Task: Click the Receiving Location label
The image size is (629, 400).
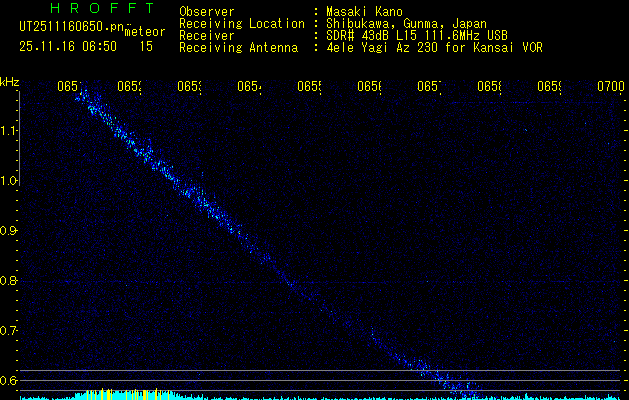Action: [x=242, y=24]
